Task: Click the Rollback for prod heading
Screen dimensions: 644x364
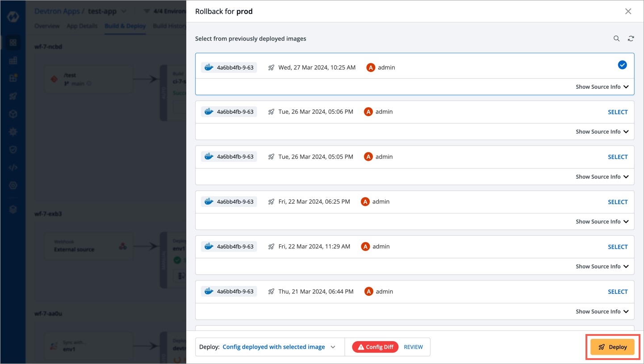Action: pyautogui.click(x=224, y=11)
